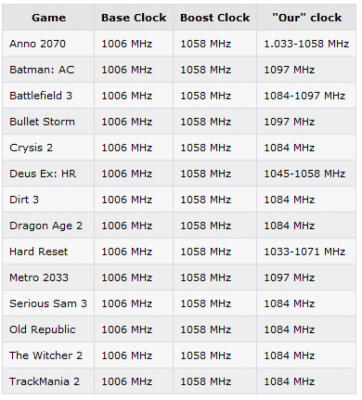The height and width of the screenshot is (400, 362).
Task: Click the "Our" clock column header
Action: tap(307, 18)
